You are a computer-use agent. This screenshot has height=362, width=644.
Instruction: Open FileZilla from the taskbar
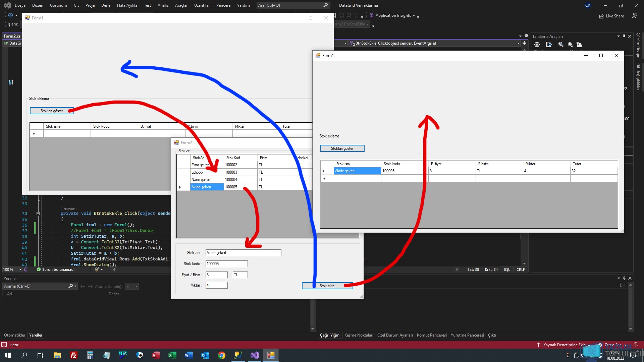click(x=74, y=355)
